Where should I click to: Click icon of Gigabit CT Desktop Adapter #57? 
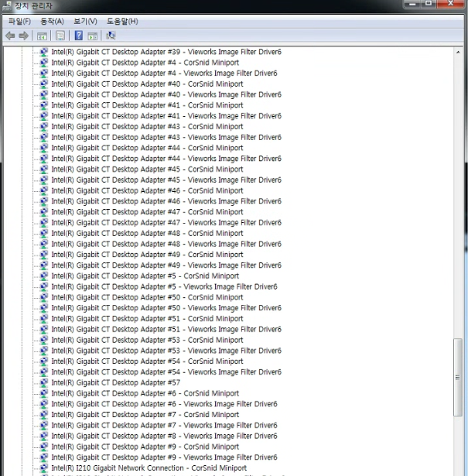point(44,382)
